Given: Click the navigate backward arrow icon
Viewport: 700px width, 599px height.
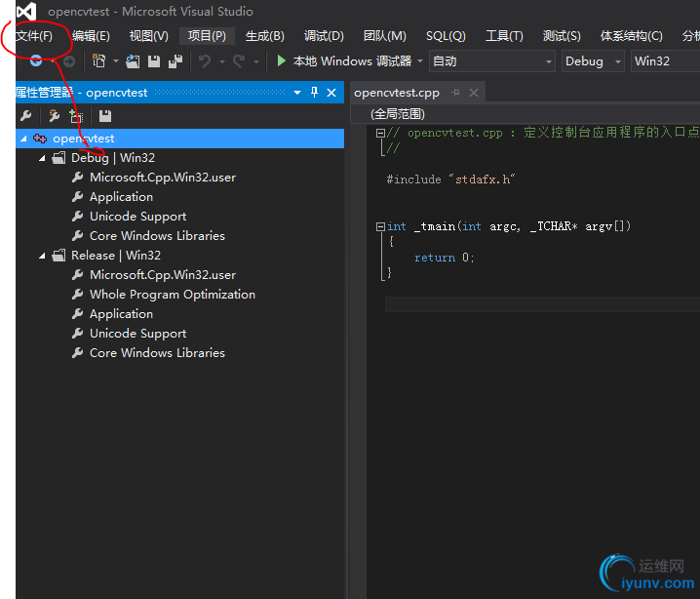Looking at the screenshot, I should [36, 60].
